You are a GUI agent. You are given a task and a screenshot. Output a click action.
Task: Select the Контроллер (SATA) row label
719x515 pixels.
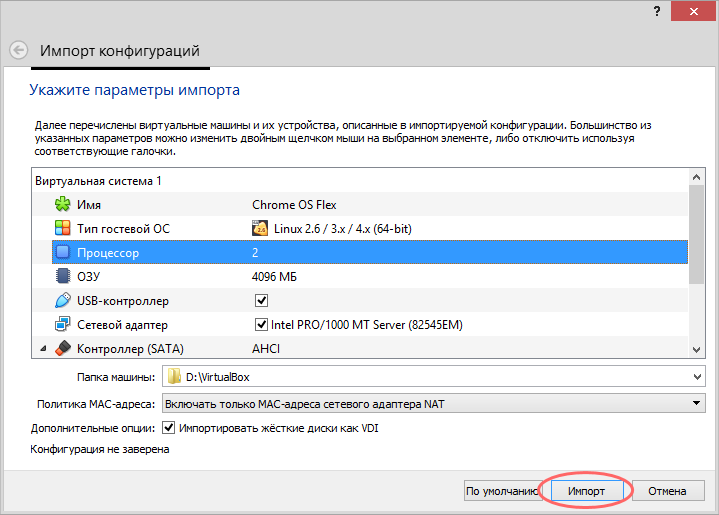click(x=130, y=349)
